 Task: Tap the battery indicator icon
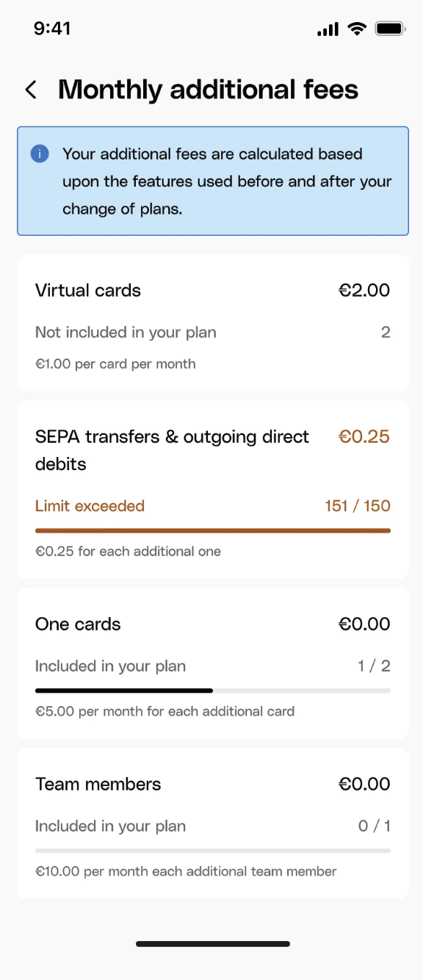pyautogui.click(x=390, y=29)
